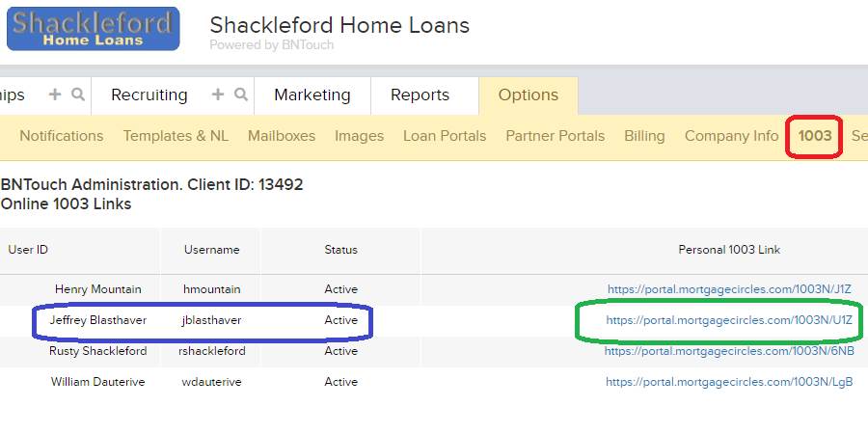Click the Shackleford Home Loans logo
Image resolution: width=868 pixels, height=434 pixels.
pos(93,28)
